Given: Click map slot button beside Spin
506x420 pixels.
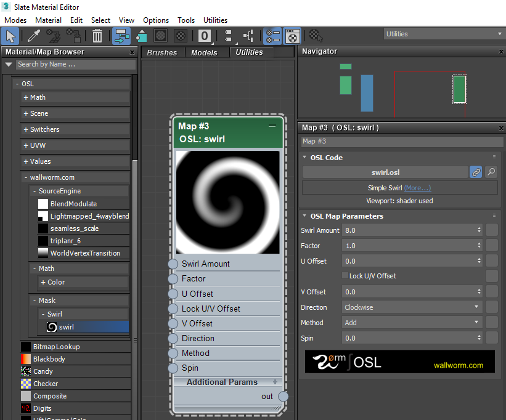Looking at the screenshot, I should pyautogui.click(x=492, y=338).
